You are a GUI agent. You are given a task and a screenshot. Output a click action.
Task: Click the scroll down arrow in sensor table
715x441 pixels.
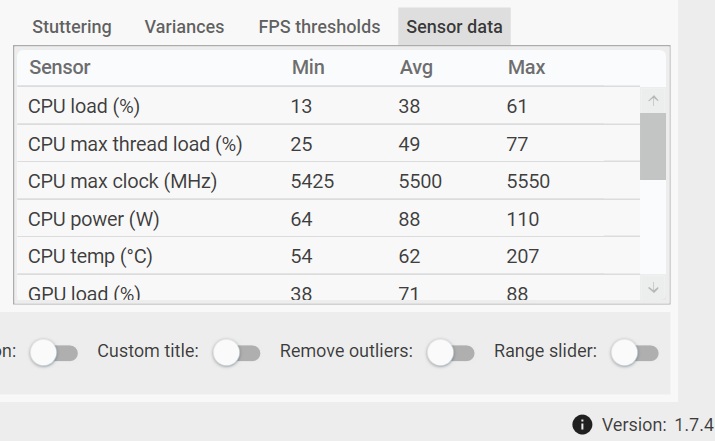[653, 288]
